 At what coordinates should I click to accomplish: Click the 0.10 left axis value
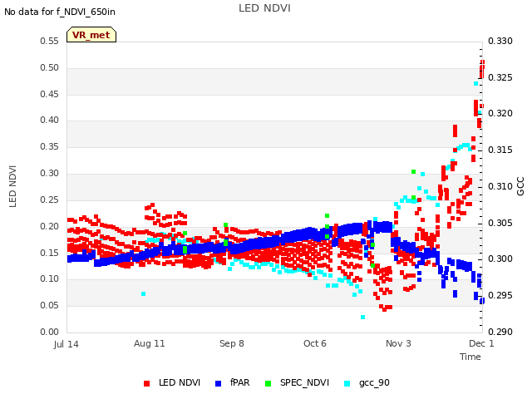pyautogui.click(x=50, y=279)
